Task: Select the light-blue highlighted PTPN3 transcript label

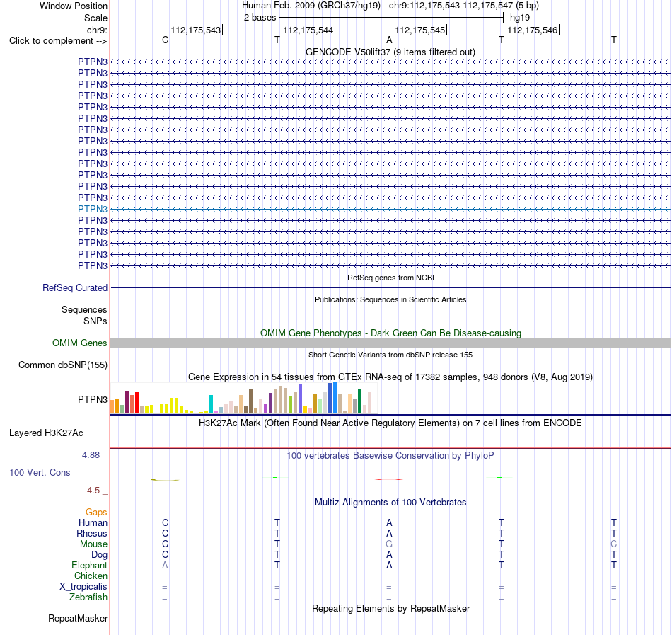Action: pyautogui.click(x=93, y=210)
